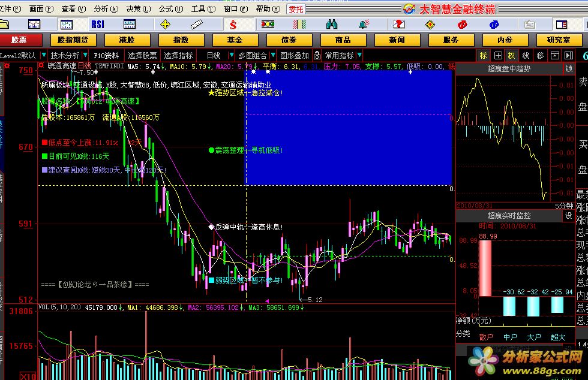This screenshot has width=588, height=380.
Task: Click the X10 volume scale label
Action: [28, 376]
